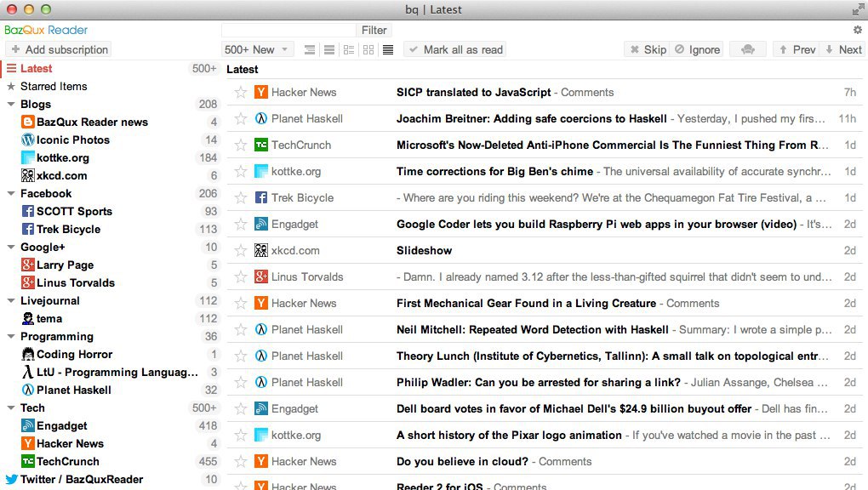Star the Google Coder Raspberry Pi article
Screen dimensions: 868x490
click(x=240, y=225)
